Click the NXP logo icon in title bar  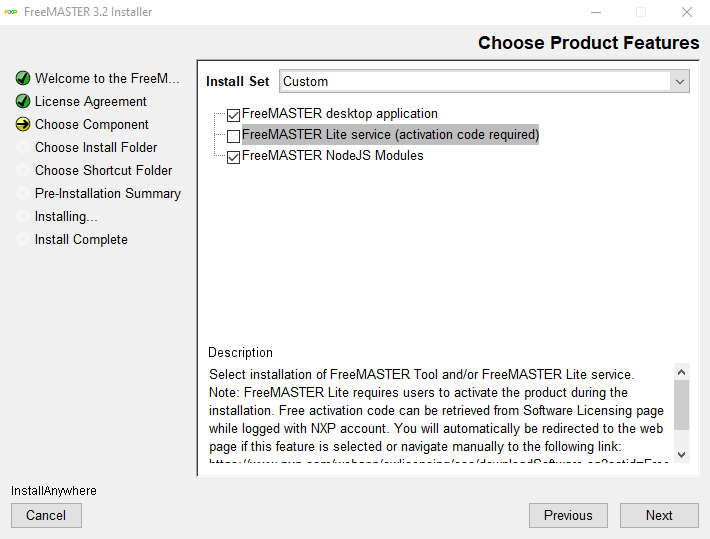[11, 12]
